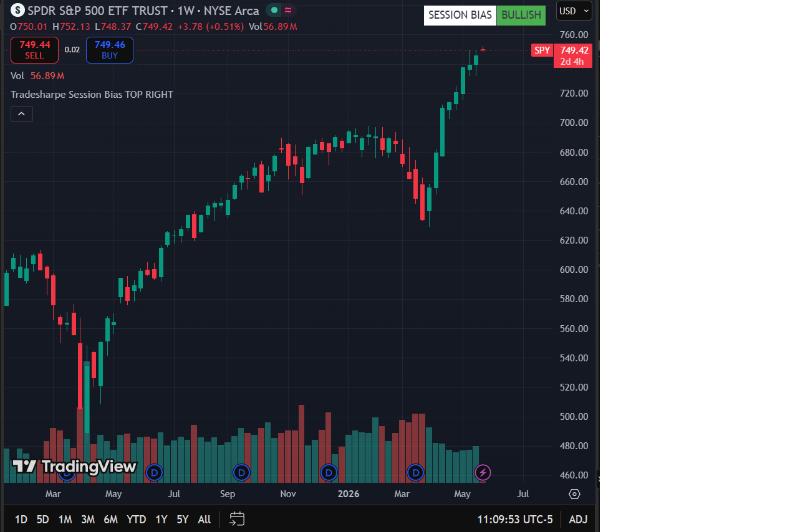
Task: Click the O750.01 open value
Action: click(x=29, y=26)
